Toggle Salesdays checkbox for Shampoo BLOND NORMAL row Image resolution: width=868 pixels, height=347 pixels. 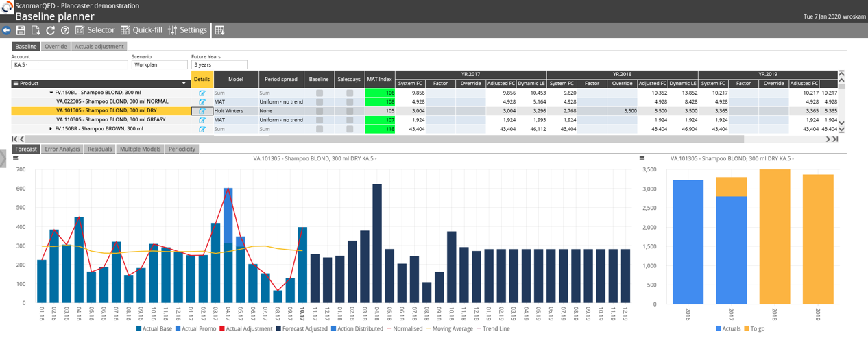(x=349, y=101)
